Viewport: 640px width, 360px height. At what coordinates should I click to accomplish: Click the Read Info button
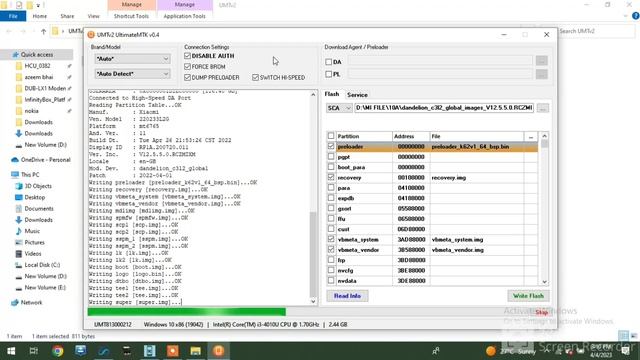(x=347, y=296)
